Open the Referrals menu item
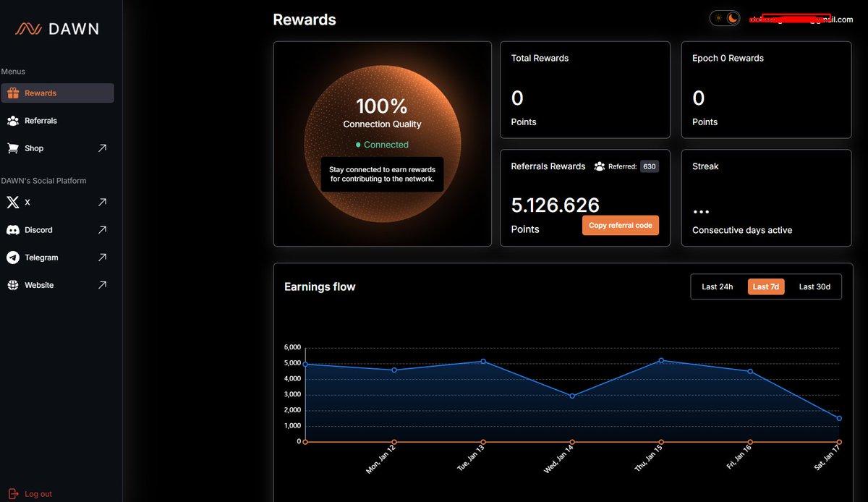The image size is (868, 502). click(58, 121)
